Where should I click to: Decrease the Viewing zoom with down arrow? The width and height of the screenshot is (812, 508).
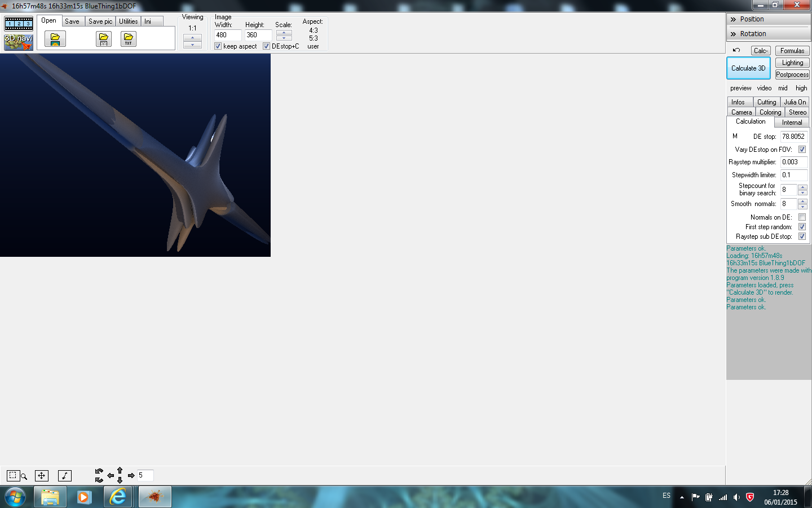click(x=192, y=45)
